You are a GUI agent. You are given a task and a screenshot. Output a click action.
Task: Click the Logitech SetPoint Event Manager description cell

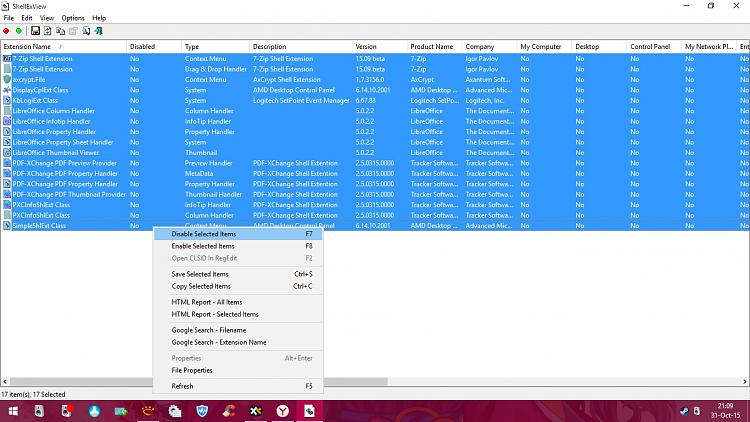click(x=301, y=100)
